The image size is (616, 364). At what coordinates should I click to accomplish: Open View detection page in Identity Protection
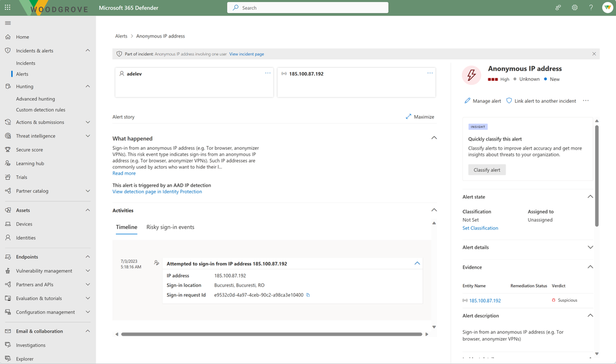click(x=157, y=192)
